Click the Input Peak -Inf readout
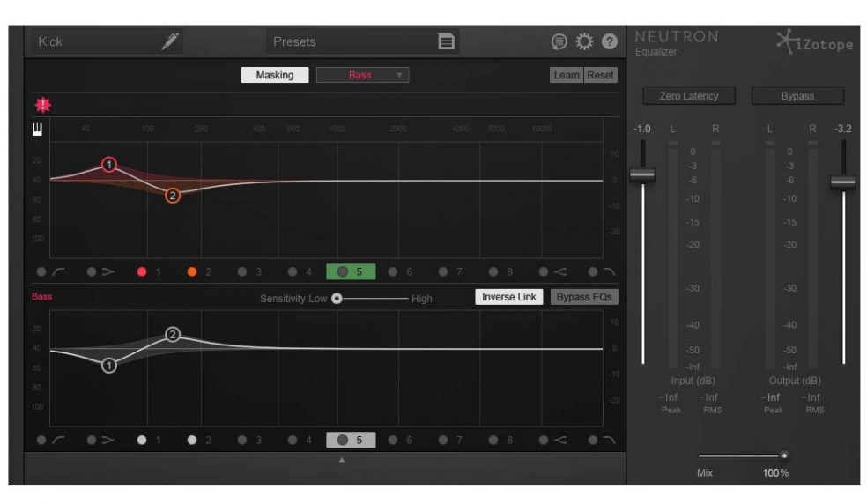867x504 pixels. [668, 397]
